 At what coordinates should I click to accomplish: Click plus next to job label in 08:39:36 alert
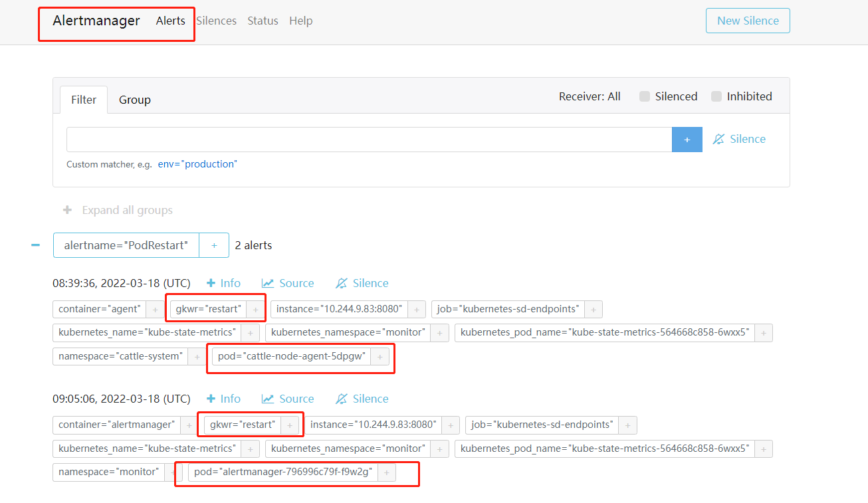pyautogui.click(x=594, y=309)
